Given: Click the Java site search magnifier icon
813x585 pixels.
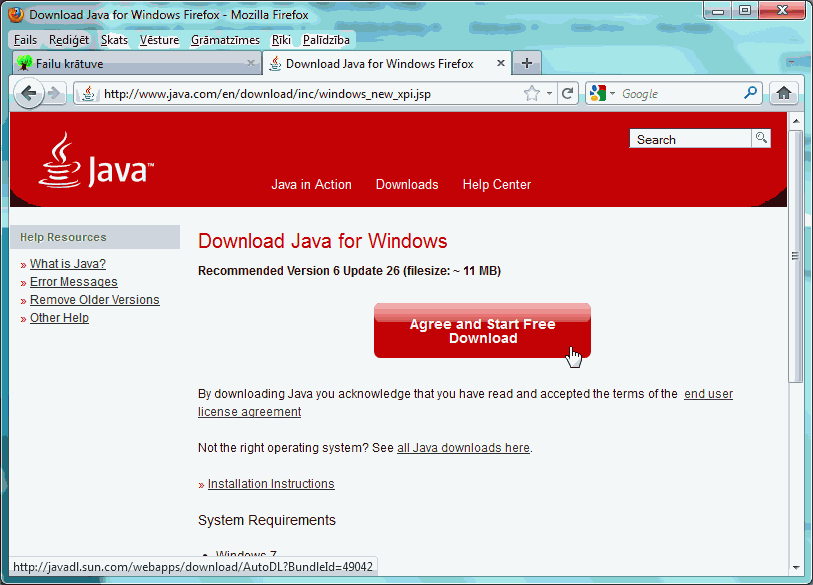Looking at the screenshot, I should (761, 138).
